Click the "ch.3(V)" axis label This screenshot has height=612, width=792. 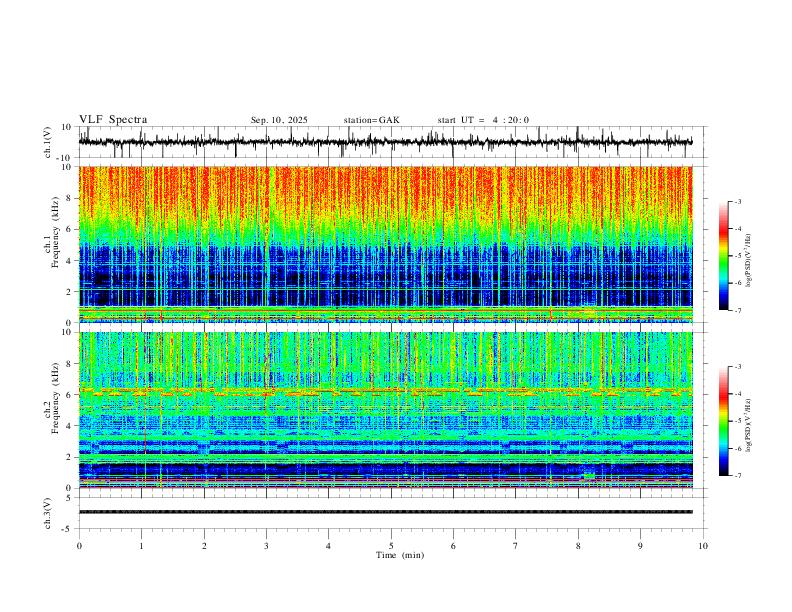pos(48,513)
